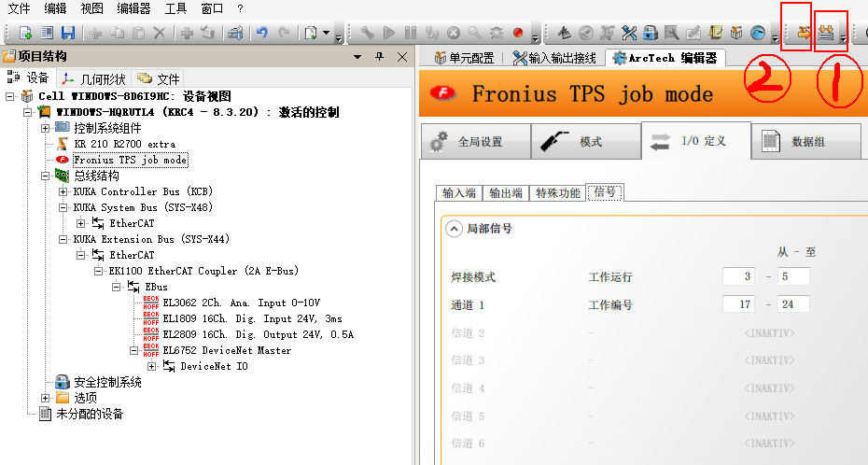Open the 编辑器 menu
This screenshot has height=465, width=868.
click(x=134, y=8)
